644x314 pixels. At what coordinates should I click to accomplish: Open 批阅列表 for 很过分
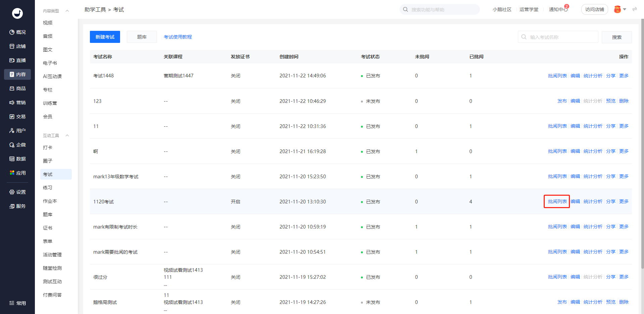[x=557, y=277]
